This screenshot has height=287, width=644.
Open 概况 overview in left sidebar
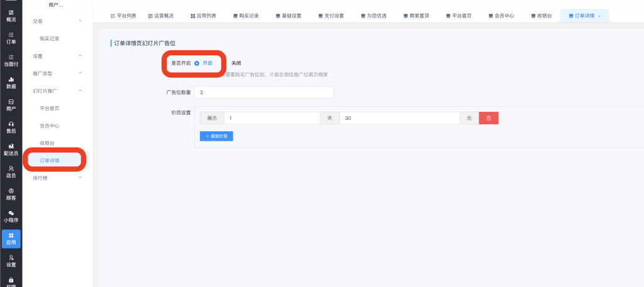tap(11, 16)
